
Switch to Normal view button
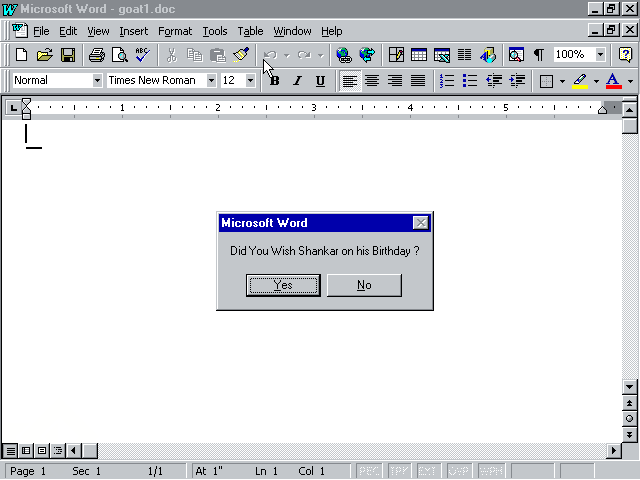pos(11,451)
